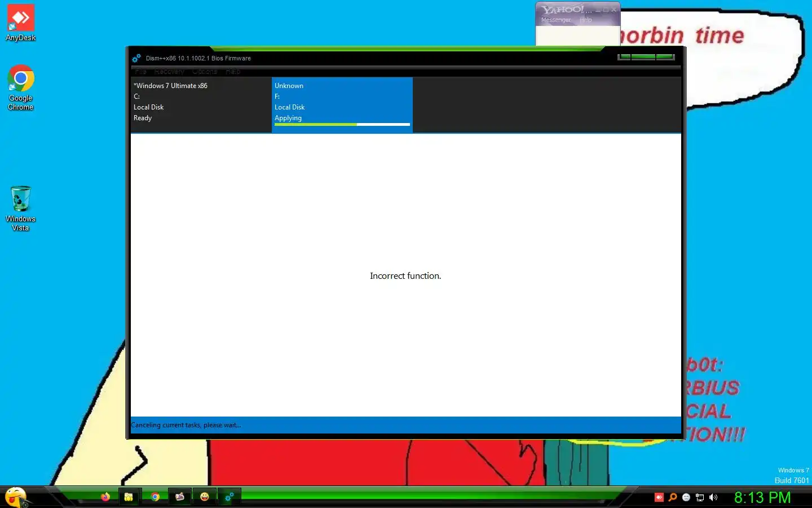The image size is (812, 508).
Task: Click the orange magnifier tray icon
Action: [673, 497]
